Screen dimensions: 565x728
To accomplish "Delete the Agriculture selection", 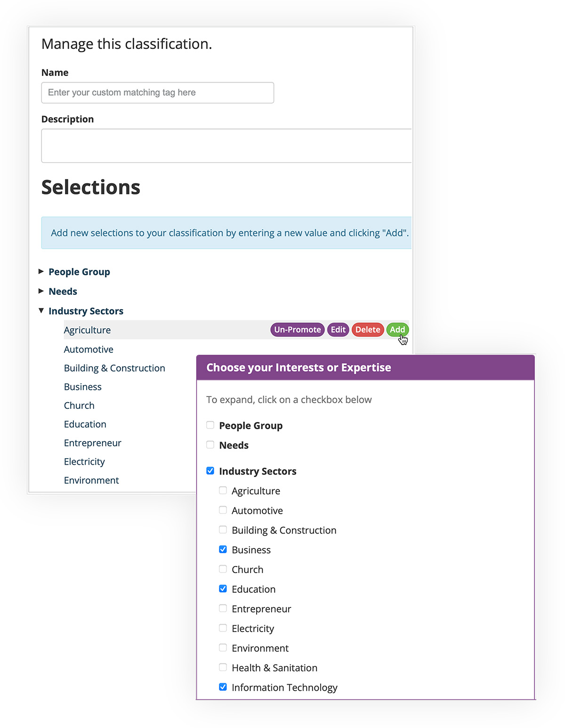I will 367,330.
